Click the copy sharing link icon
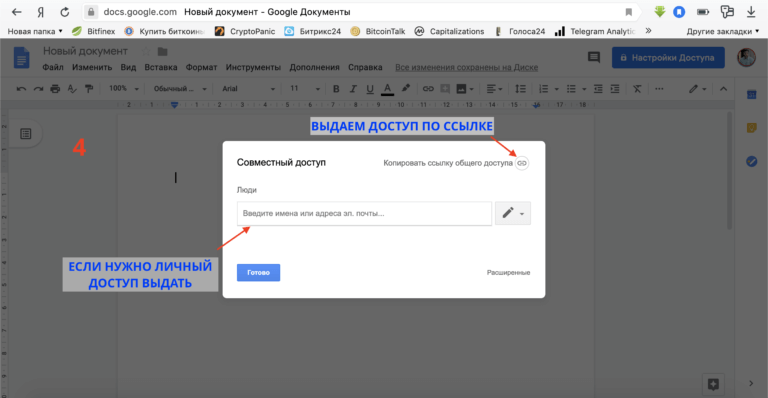This screenshot has width=768, height=398. (522, 163)
